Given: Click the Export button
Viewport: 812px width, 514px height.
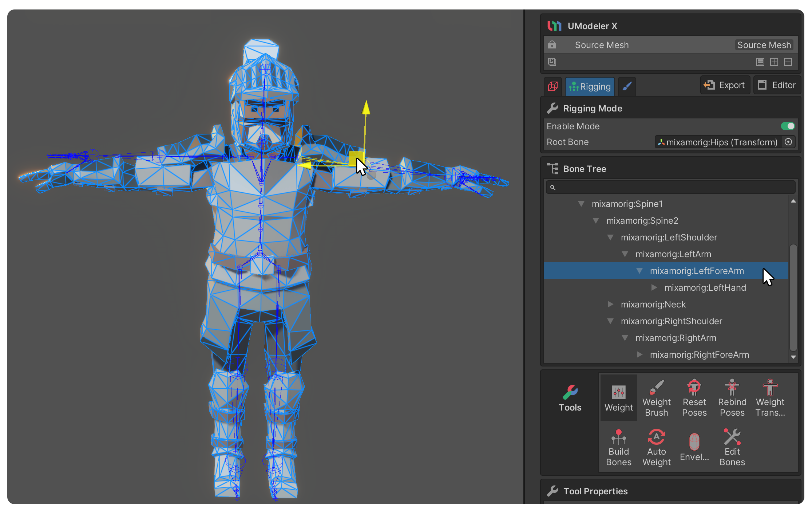Looking at the screenshot, I should click(725, 85).
